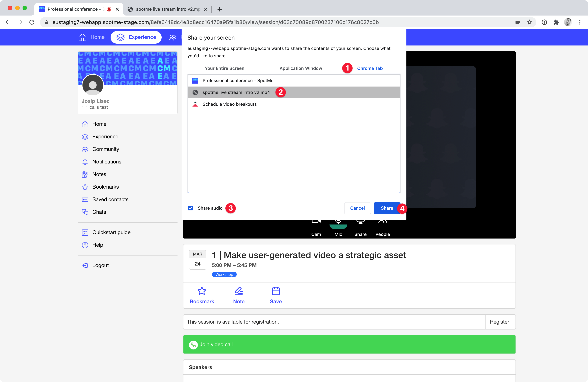Bookmark the session with star icon
This screenshot has width=588, height=382.
(x=202, y=295)
